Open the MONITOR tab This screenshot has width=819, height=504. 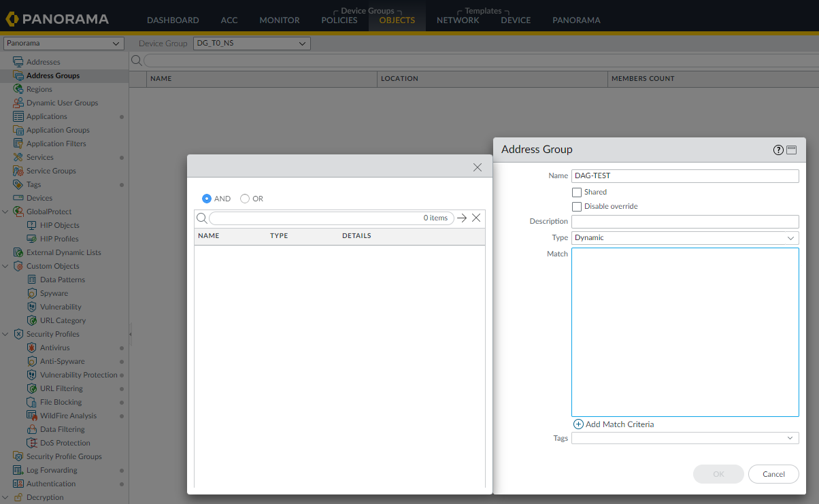[x=279, y=20]
